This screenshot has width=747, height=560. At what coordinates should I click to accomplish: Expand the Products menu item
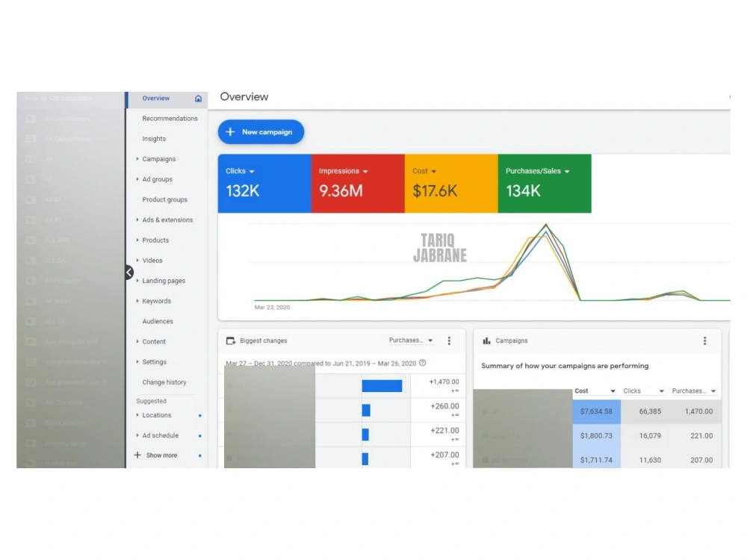coord(137,240)
